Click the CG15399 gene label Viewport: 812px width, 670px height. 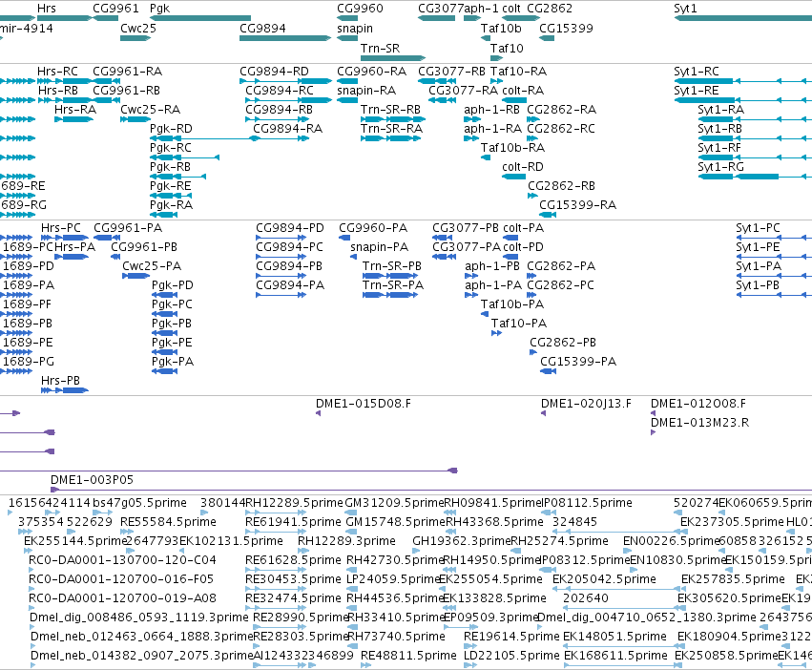[x=566, y=28]
